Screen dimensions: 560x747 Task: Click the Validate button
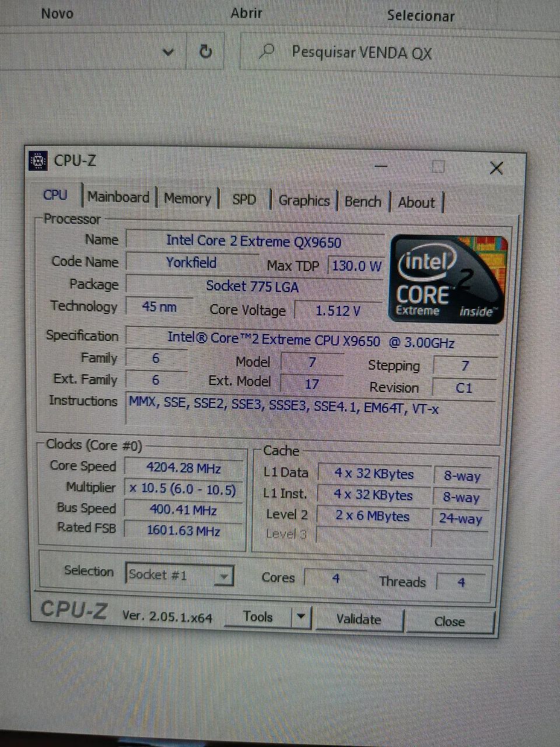click(x=359, y=619)
